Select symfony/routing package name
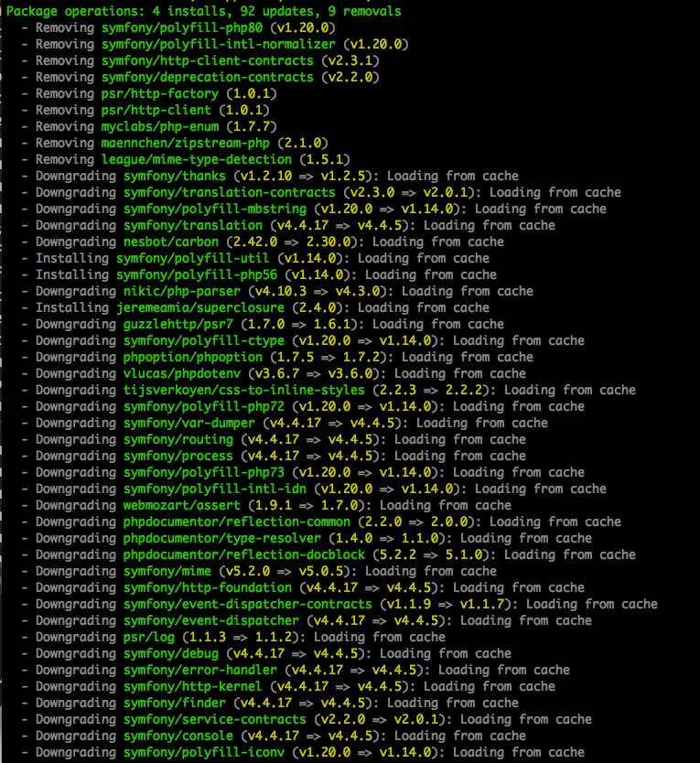Screen dimensions: 700x763 click(178, 439)
